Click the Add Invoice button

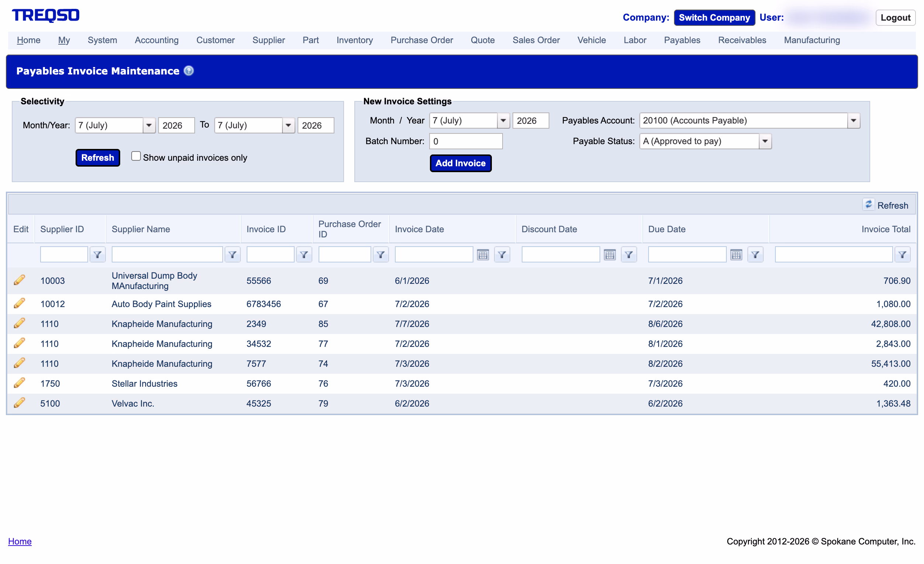pos(461,163)
